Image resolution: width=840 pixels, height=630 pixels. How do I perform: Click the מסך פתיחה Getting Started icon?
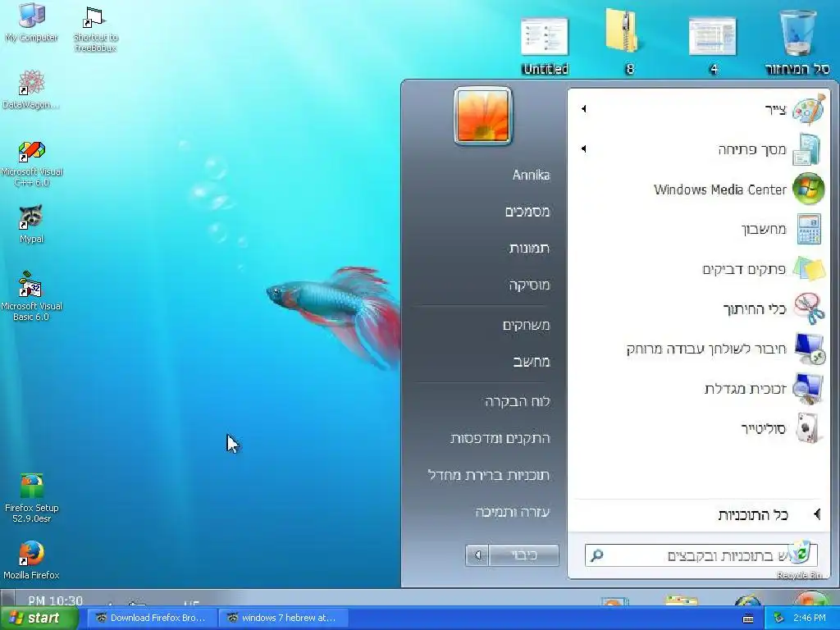point(808,149)
